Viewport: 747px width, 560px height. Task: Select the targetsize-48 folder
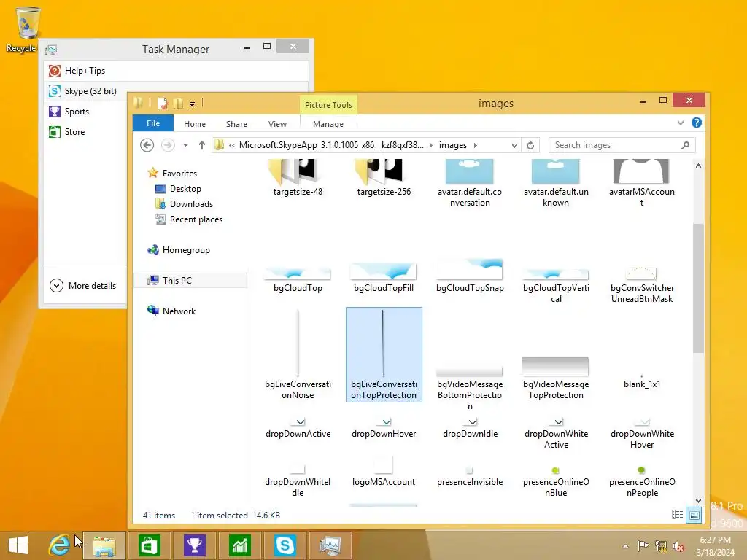[x=298, y=177]
